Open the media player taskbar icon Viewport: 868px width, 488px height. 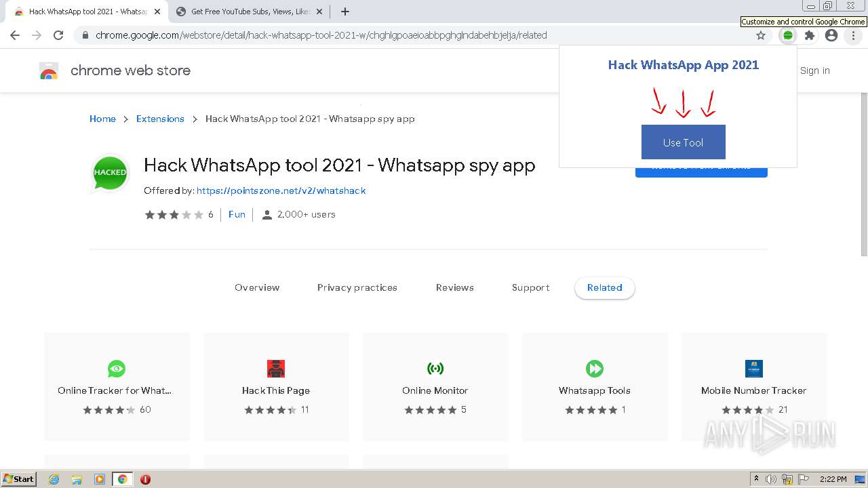[x=100, y=479]
